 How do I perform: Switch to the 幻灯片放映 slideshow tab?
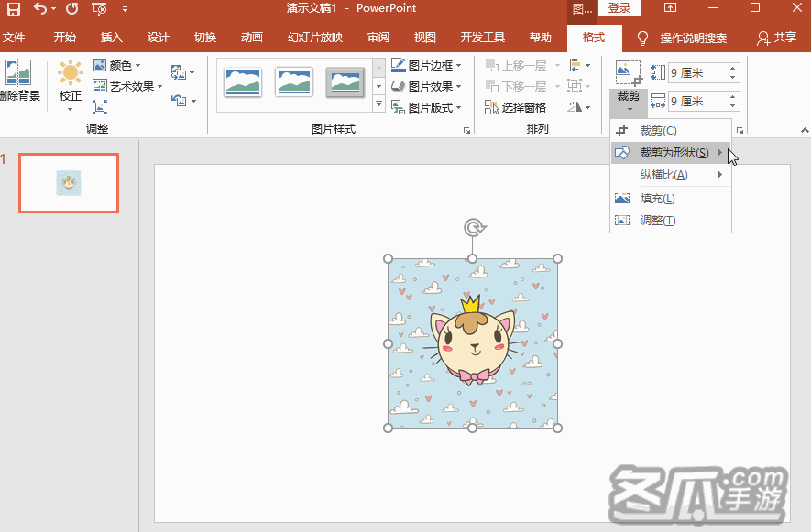[x=315, y=38]
